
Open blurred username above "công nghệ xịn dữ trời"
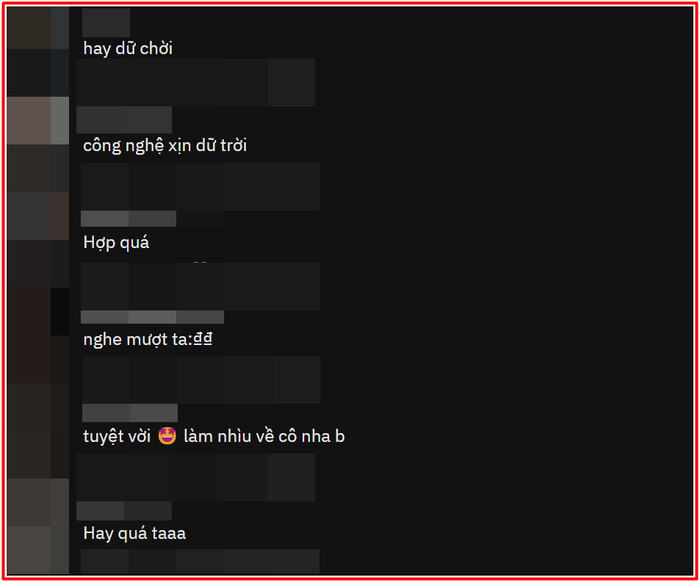coord(124,120)
